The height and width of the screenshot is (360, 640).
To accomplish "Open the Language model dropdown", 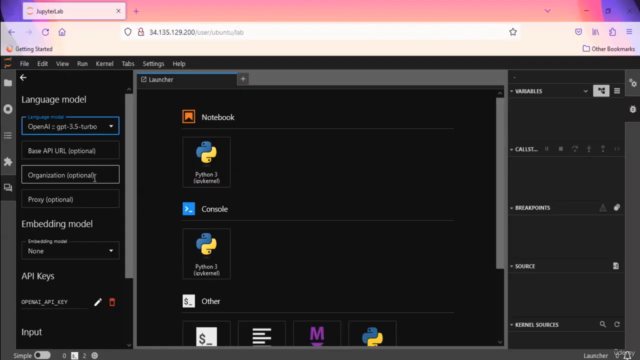I will click(x=70, y=126).
